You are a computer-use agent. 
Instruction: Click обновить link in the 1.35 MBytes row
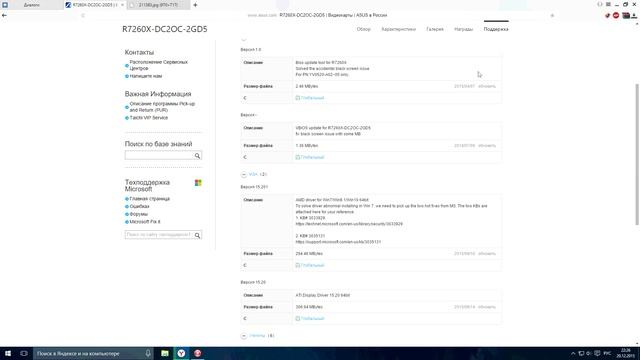(x=487, y=145)
